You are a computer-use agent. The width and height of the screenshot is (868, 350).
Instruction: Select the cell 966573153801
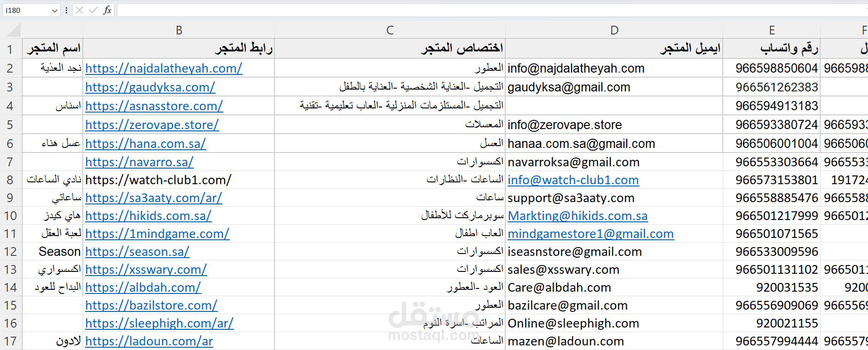coord(772,180)
